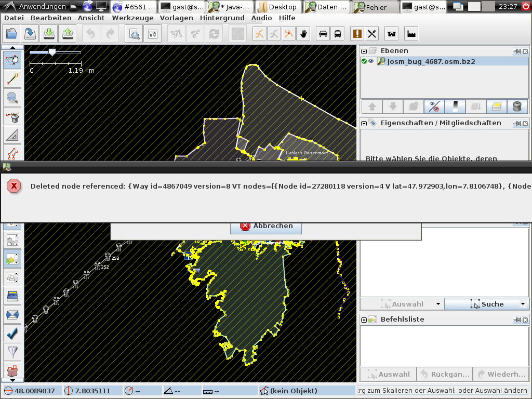Screen dimensions: 532x399
Task: Collapse the Ebenen panel
Action: tap(364, 51)
